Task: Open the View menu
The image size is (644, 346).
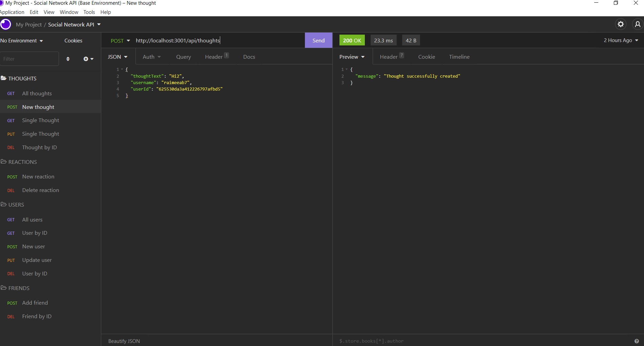Action: tap(49, 12)
